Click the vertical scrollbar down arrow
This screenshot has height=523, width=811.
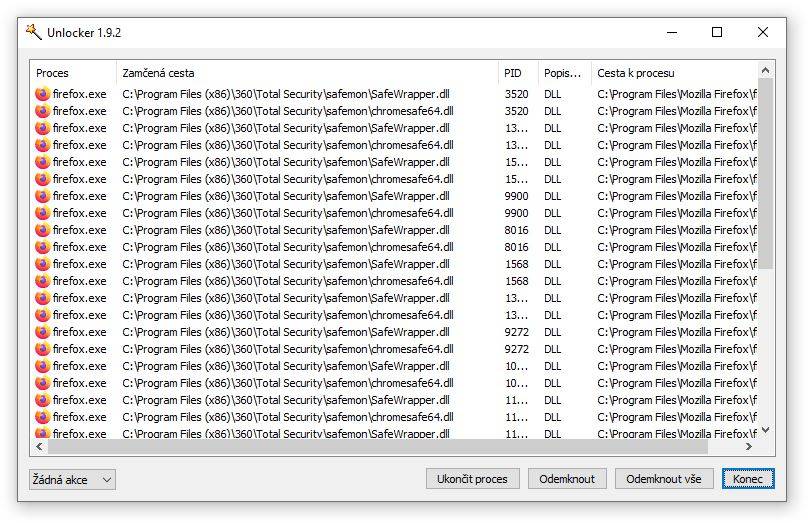pos(766,430)
